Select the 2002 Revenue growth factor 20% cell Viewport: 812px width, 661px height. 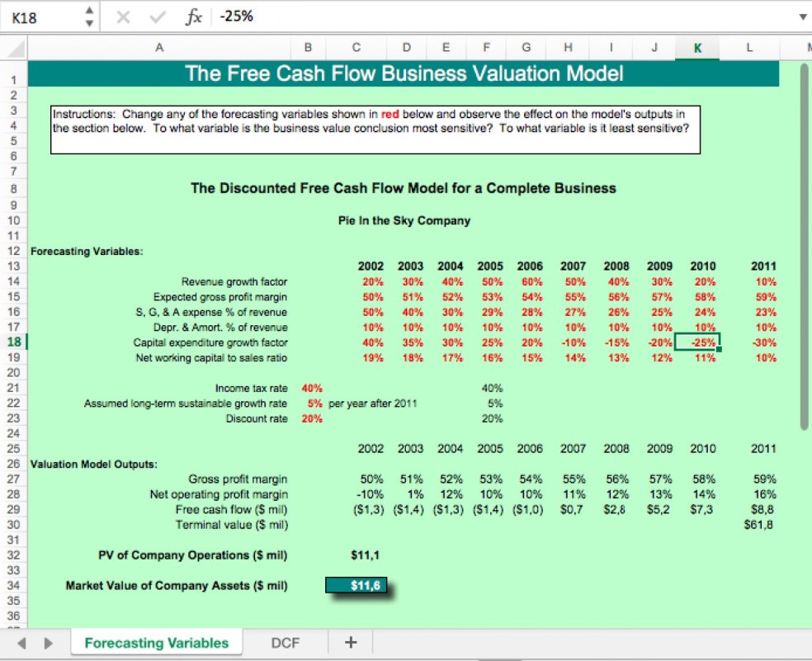tap(371, 281)
